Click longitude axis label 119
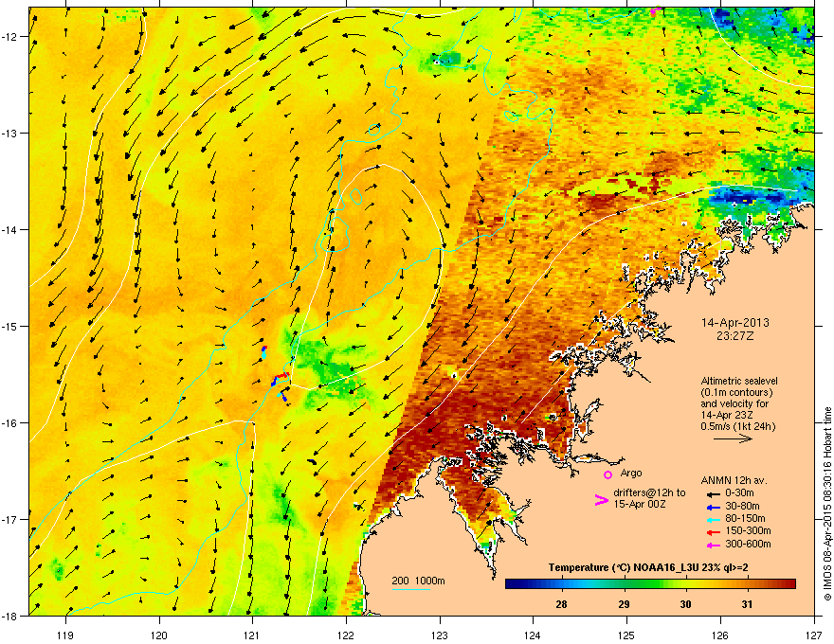The width and height of the screenshot is (834, 644). (x=65, y=635)
